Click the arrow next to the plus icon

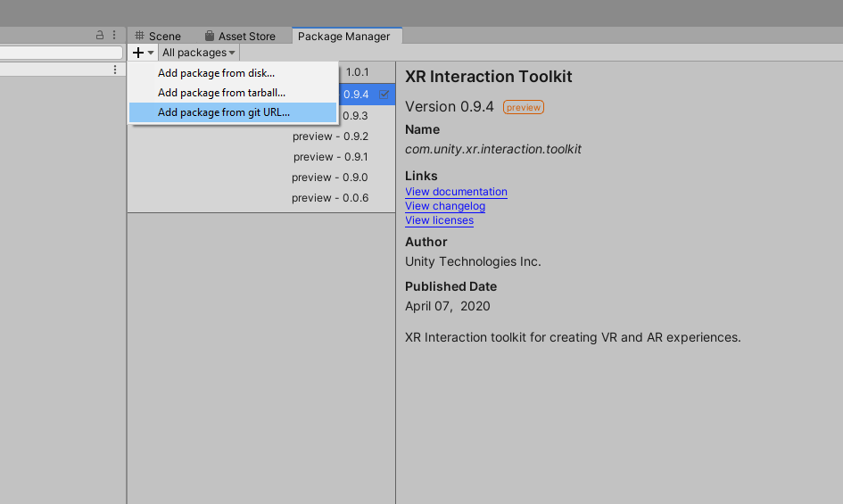(x=151, y=54)
